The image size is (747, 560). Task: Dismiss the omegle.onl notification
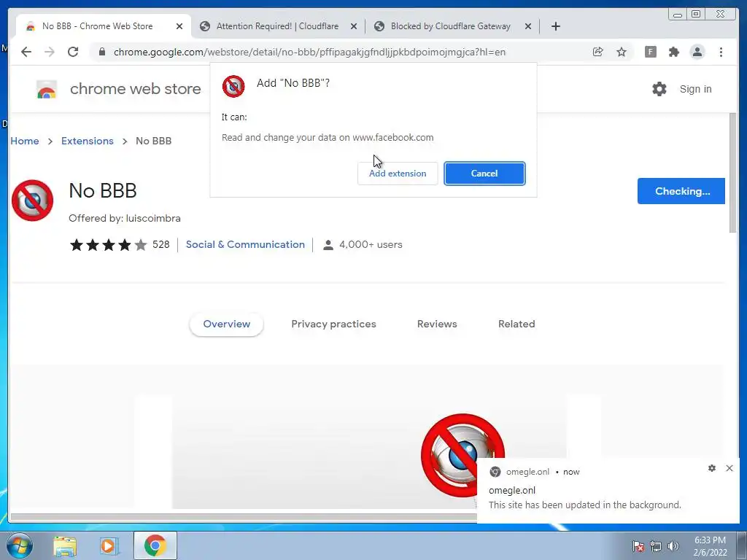pyautogui.click(x=729, y=468)
